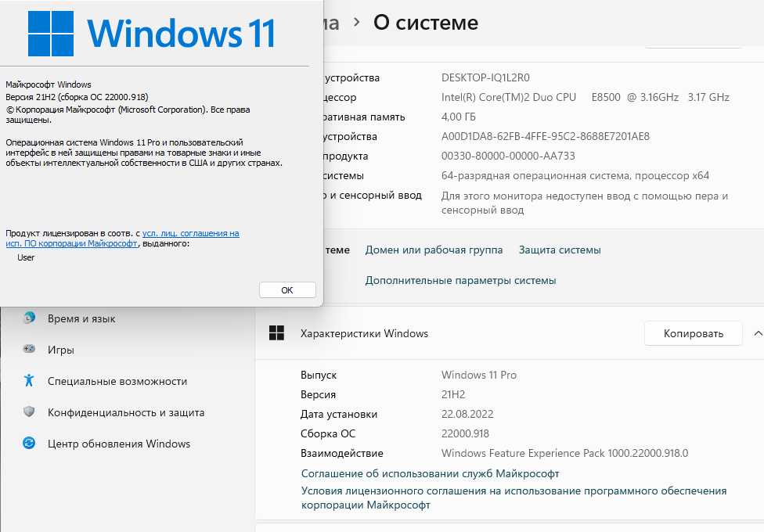Open Дополнительные параметры системы link
The image size is (764, 532).
click(x=460, y=280)
